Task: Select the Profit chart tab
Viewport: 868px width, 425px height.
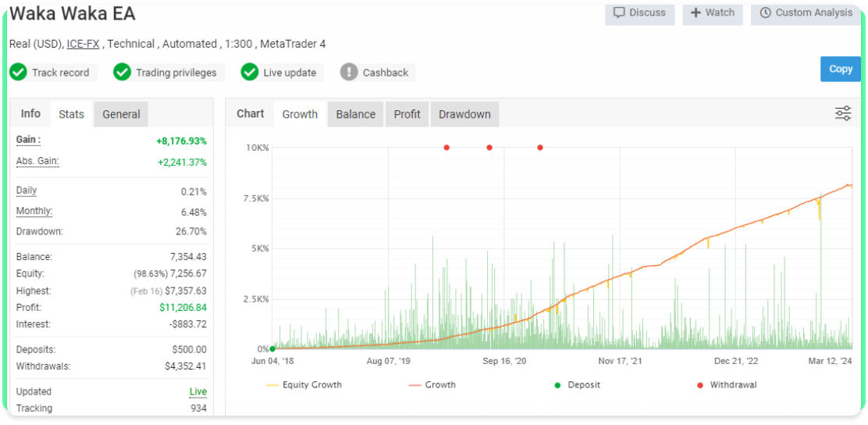Action: pyautogui.click(x=407, y=114)
